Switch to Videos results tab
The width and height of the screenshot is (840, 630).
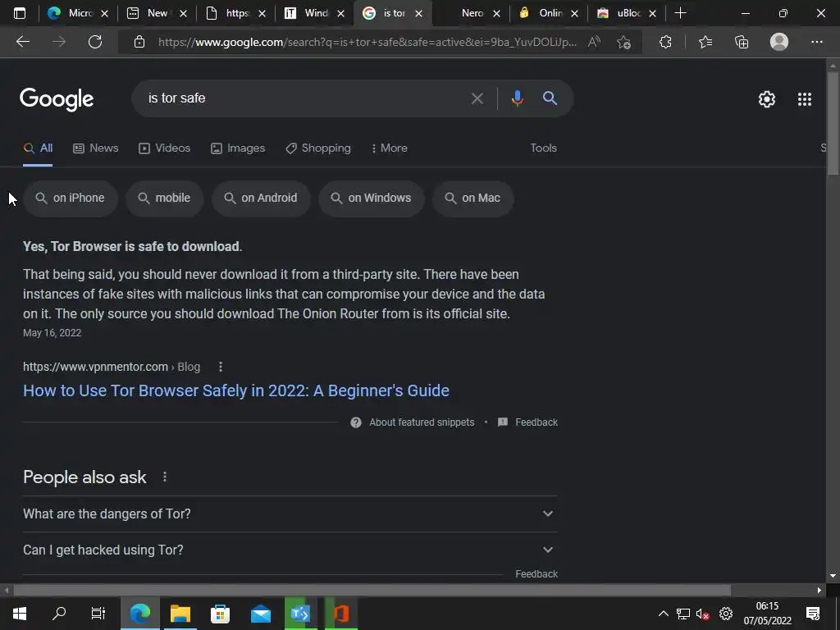(164, 148)
